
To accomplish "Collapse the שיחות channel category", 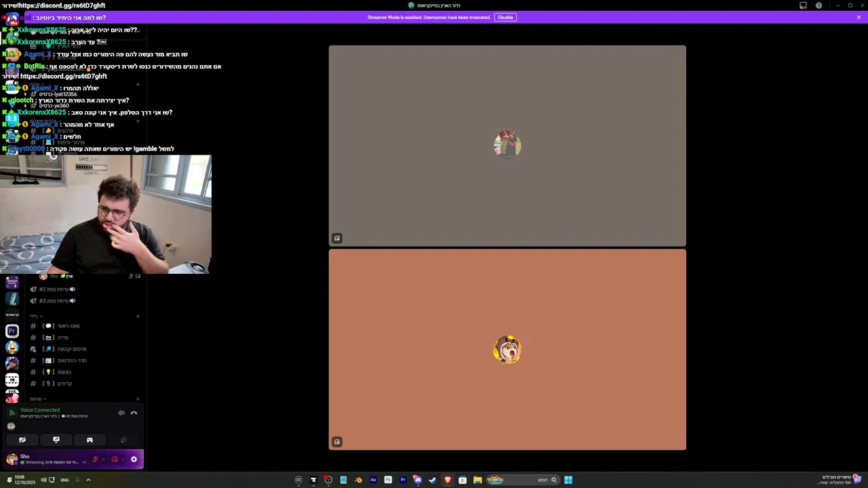I will 37,399.
